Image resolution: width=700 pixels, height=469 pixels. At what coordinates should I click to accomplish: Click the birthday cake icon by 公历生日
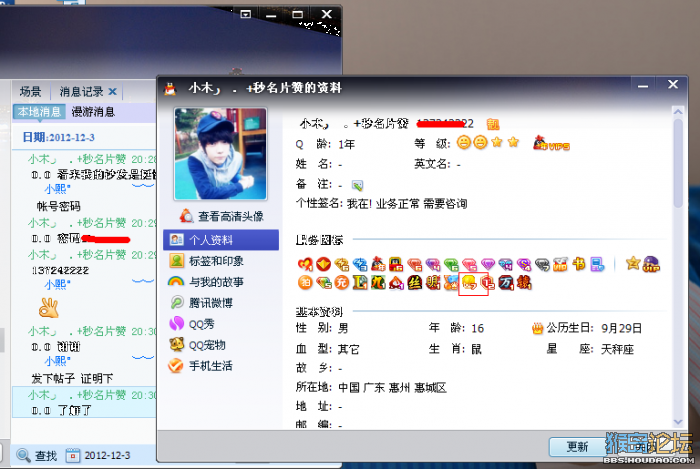tap(538, 328)
